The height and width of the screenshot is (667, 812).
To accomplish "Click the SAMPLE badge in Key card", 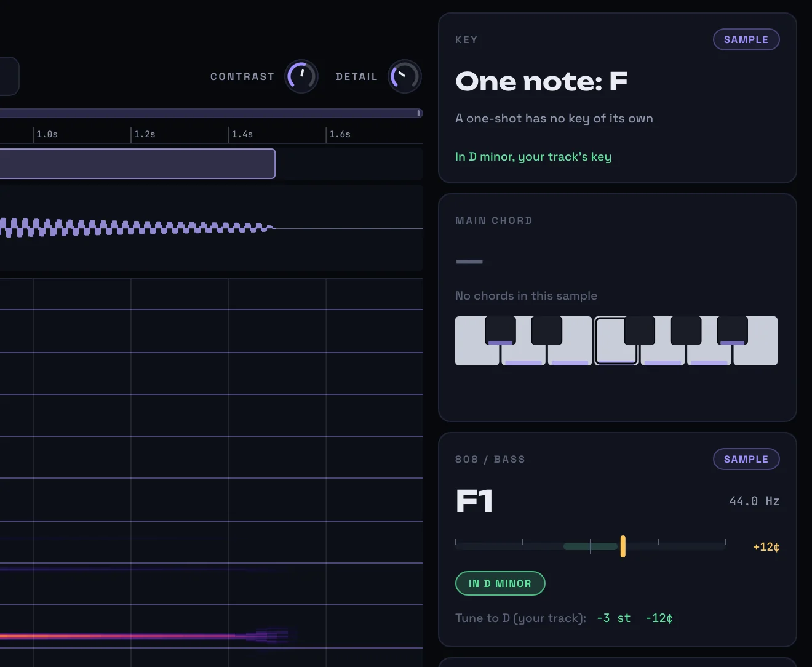I will coord(746,39).
